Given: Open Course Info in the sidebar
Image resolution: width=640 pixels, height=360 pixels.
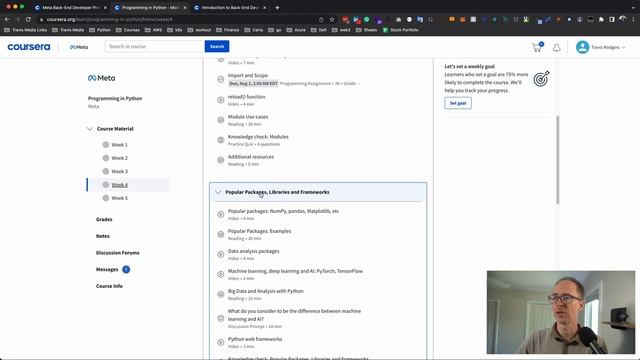Looking at the screenshot, I should pos(109,286).
